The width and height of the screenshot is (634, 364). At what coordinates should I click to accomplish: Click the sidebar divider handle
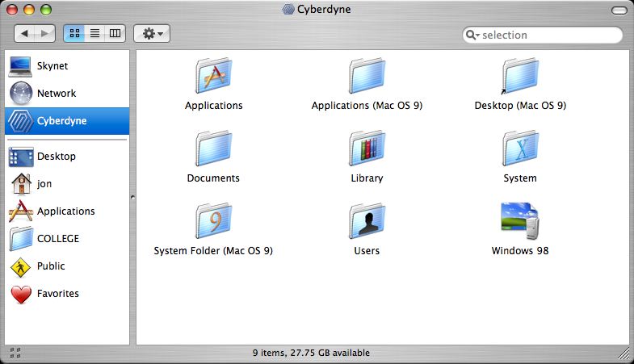(132, 197)
